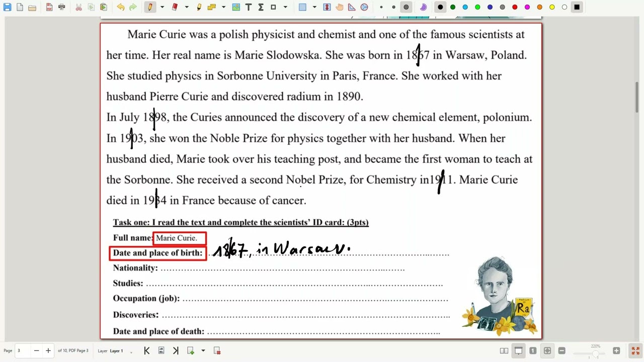Toggle the compass tool
Viewport: 644px width, 362px height.
pos(364,7)
